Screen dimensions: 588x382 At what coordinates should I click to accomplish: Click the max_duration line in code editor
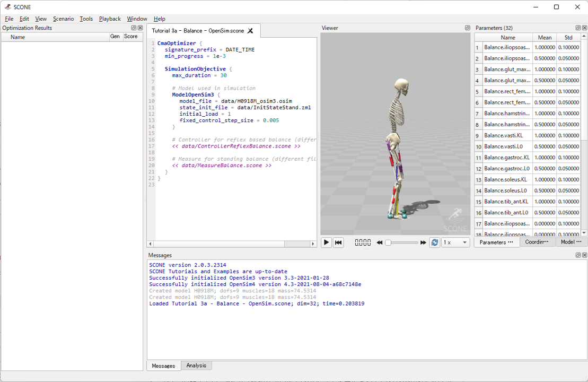(x=199, y=75)
